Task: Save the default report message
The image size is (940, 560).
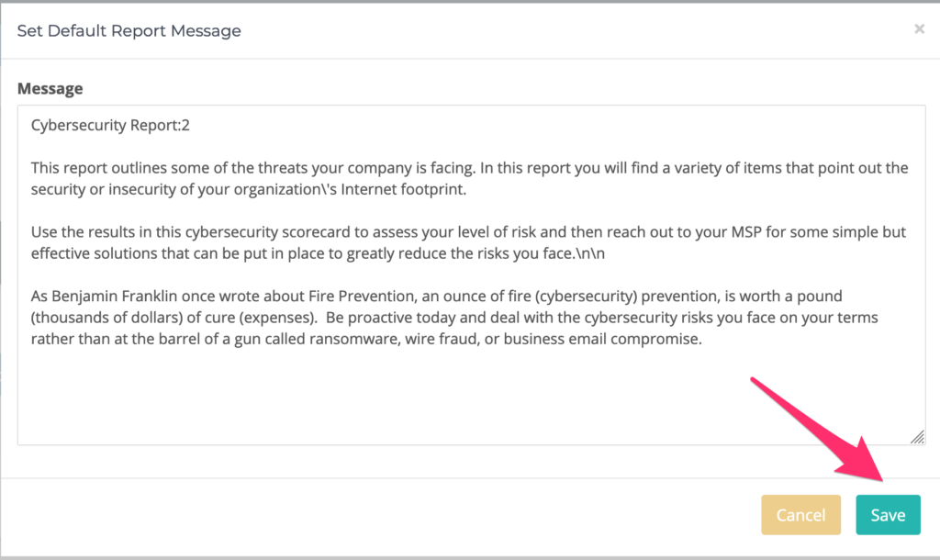Action: (x=888, y=514)
